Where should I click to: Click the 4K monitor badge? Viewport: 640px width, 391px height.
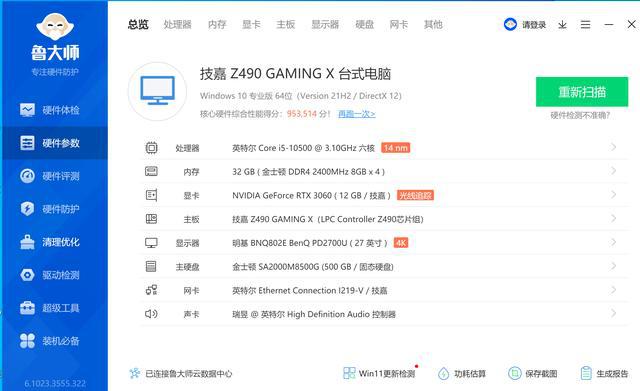[401, 243]
